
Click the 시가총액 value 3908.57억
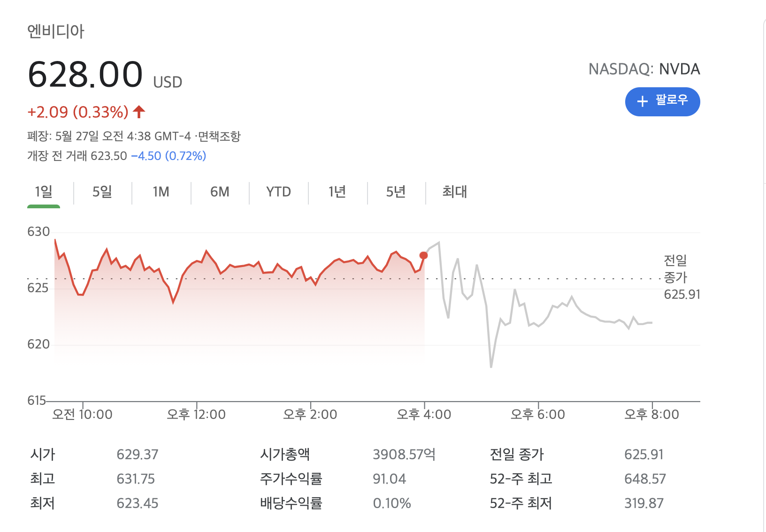pyautogui.click(x=404, y=454)
